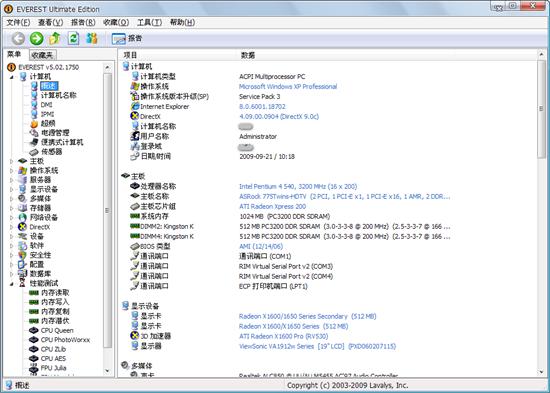Click the ATI Radeon Xpress 200 link
550x393 pixels.
273,206
